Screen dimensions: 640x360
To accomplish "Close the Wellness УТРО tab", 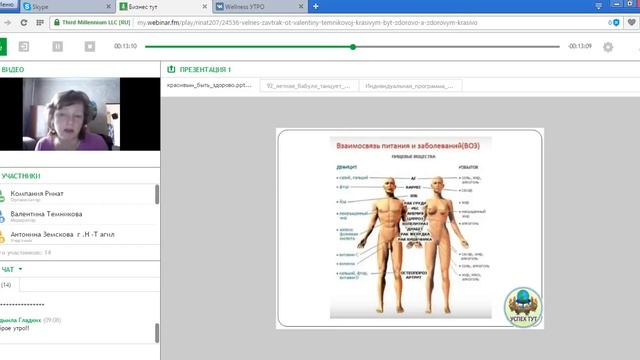I will (301, 7).
